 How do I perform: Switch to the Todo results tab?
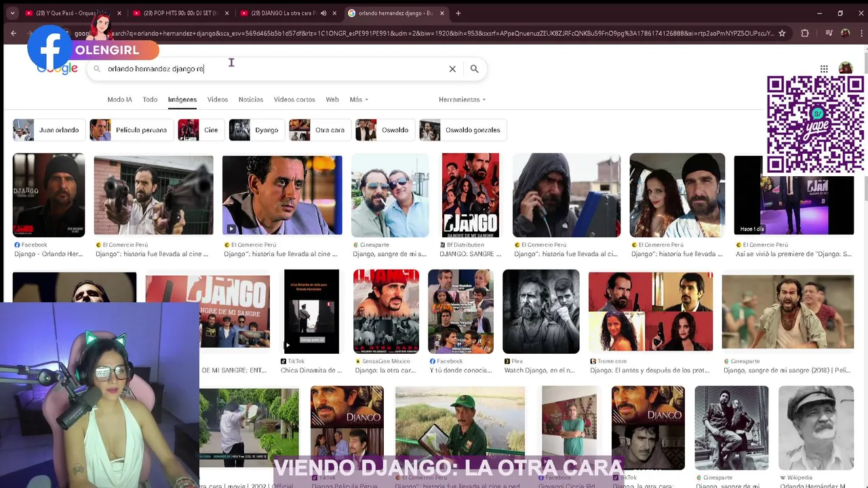(x=150, y=100)
